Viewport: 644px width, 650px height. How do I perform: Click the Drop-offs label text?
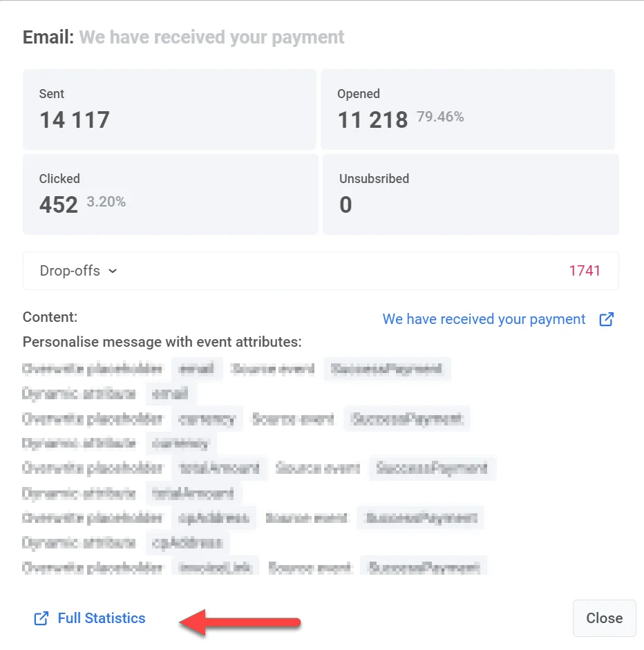pos(70,271)
